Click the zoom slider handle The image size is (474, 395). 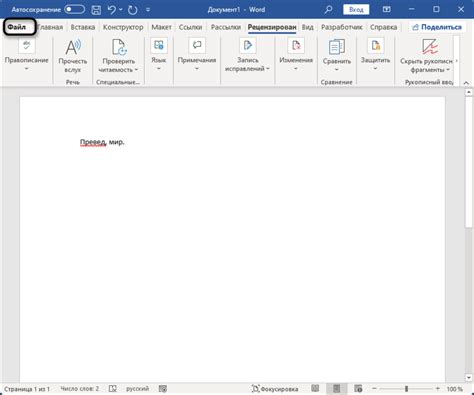(406, 389)
